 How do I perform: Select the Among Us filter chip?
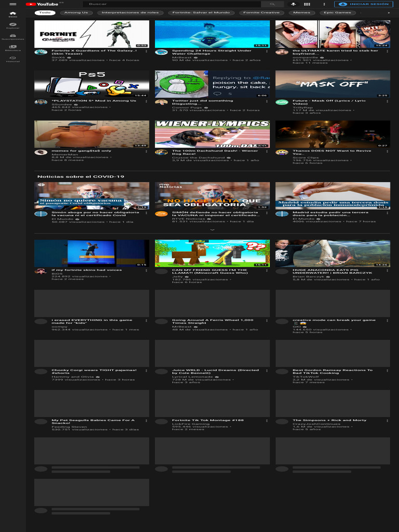pyautogui.click(x=76, y=12)
